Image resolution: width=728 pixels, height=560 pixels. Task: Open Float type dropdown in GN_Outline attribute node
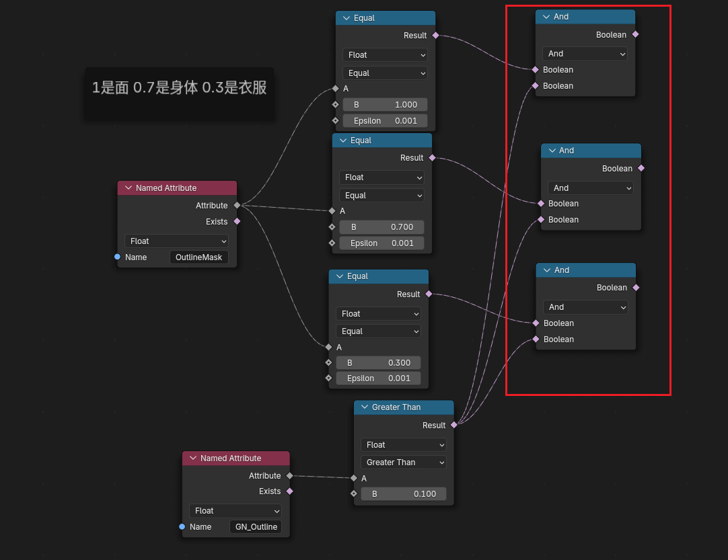235,511
